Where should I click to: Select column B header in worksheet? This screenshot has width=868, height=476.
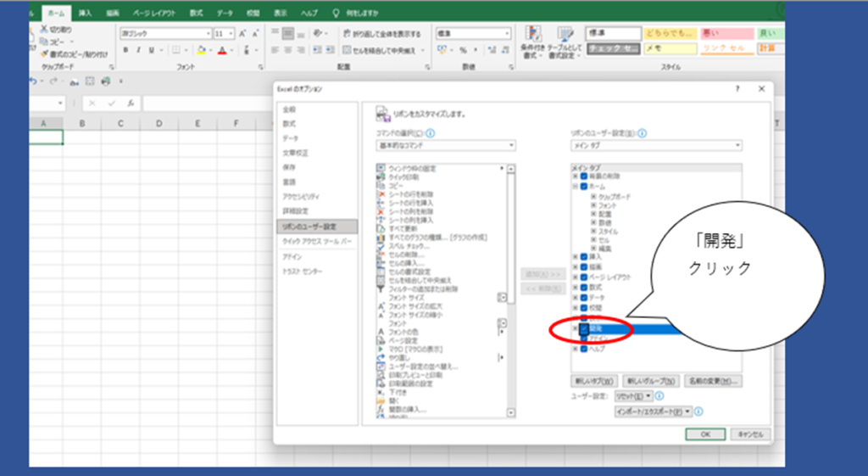pyautogui.click(x=82, y=123)
